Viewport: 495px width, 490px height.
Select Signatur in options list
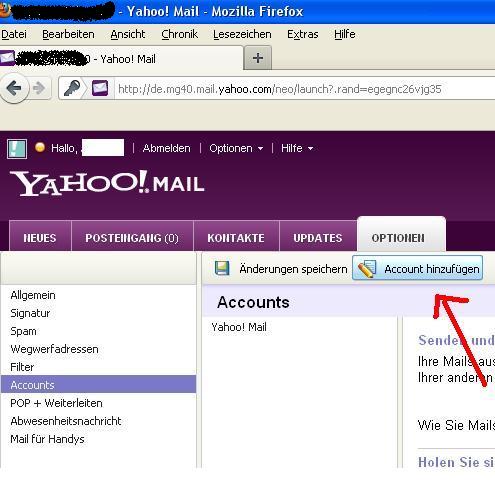click(30, 313)
